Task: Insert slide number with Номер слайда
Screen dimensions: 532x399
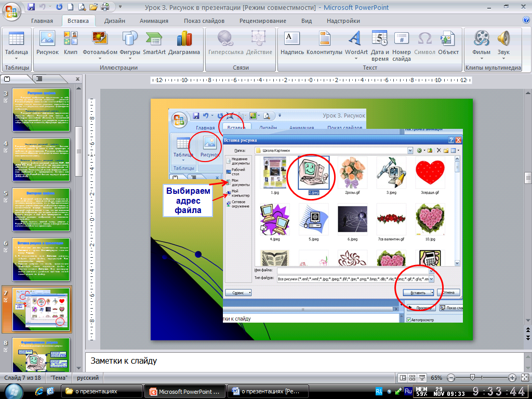Action: [402, 46]
